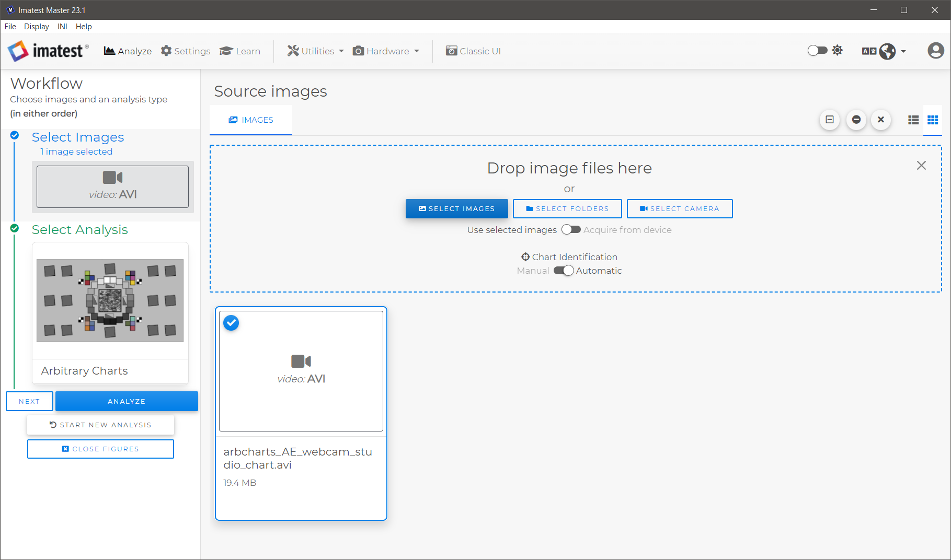Open the Settings gear page
Image resolution: width=951 pixels, height=560 pixels.
click(x=186, y=51)
